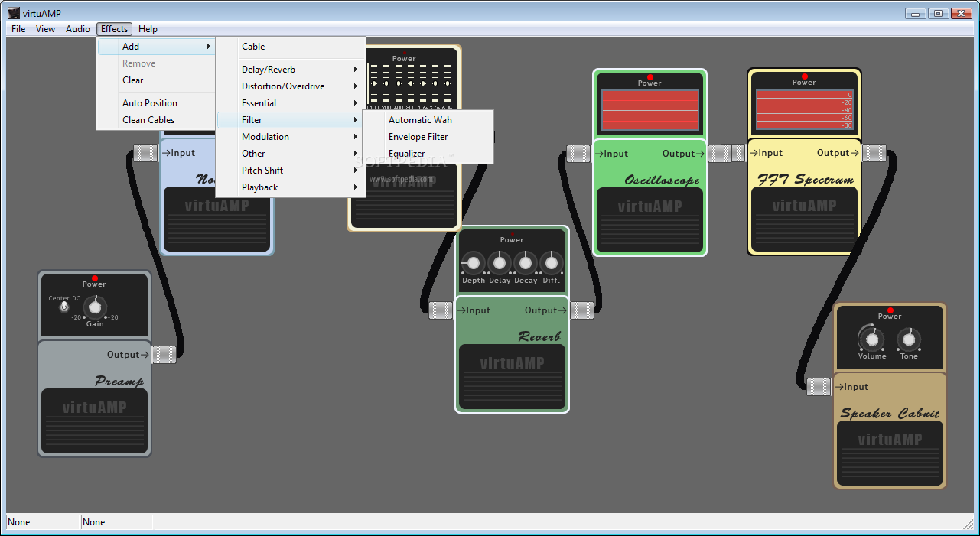Choose Clear from the Effects menu
Viewport: 980px width, 536px height.
click(156, 80)
